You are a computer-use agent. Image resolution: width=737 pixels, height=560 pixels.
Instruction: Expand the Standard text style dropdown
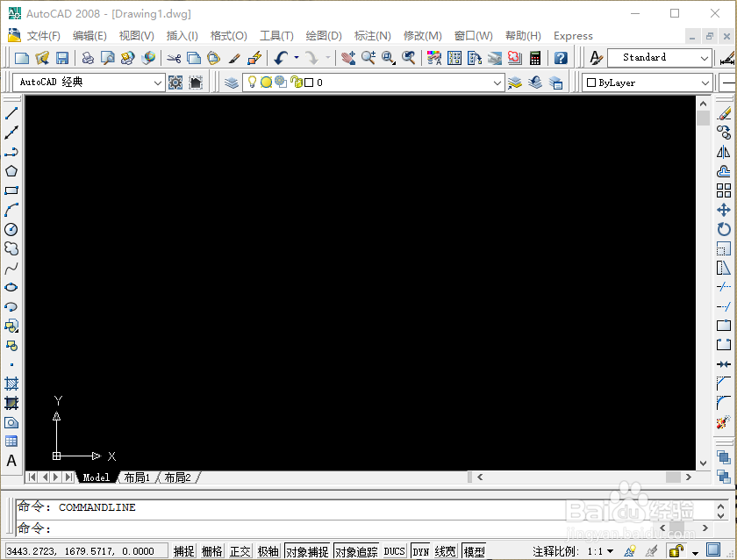(704, 58)
